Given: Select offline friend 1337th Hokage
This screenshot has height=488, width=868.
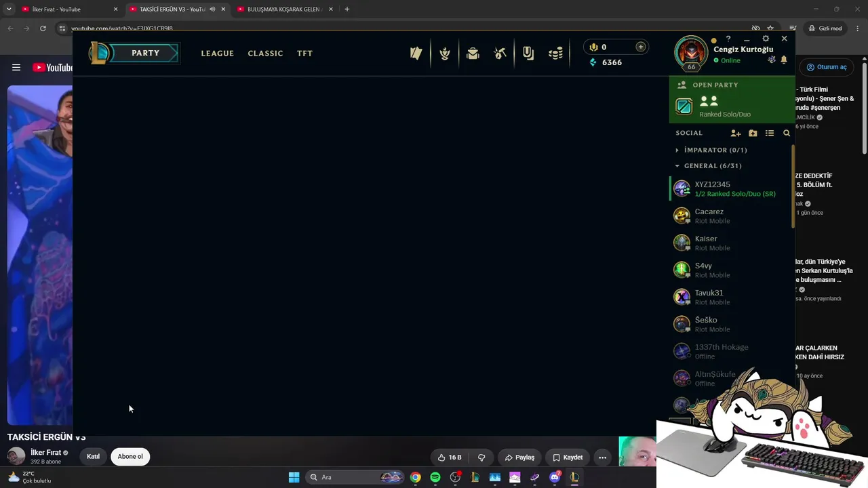Looking at the screenshot, I should pos(731,351).
